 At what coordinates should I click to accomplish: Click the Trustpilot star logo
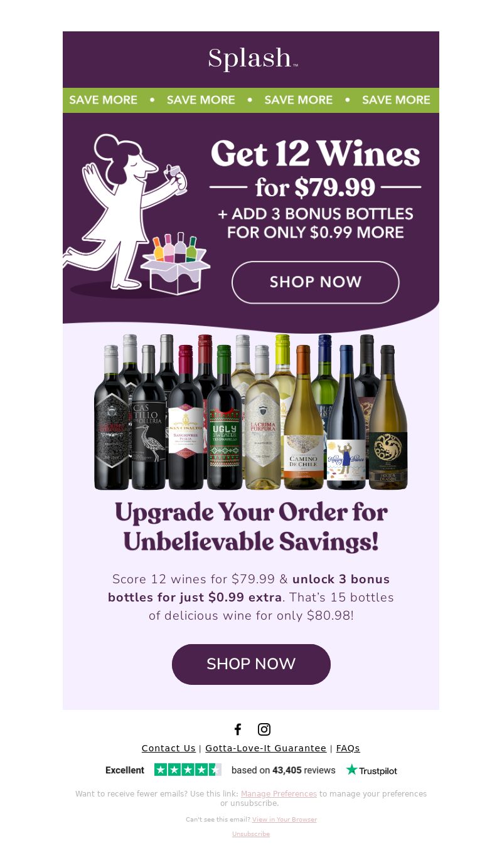(x=371, y=770)
